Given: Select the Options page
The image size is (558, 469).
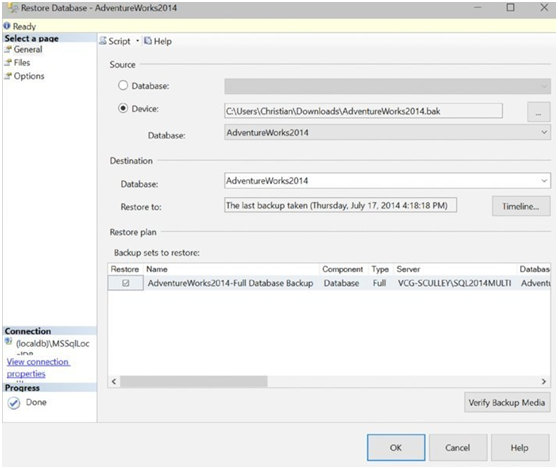Looking at the screenshot, I should point(29,76).
